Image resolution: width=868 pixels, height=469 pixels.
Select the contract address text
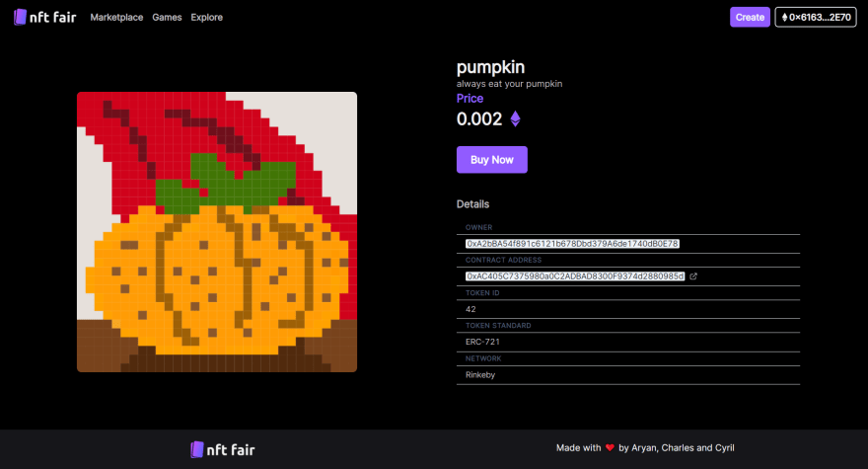(x=575, y=276)
